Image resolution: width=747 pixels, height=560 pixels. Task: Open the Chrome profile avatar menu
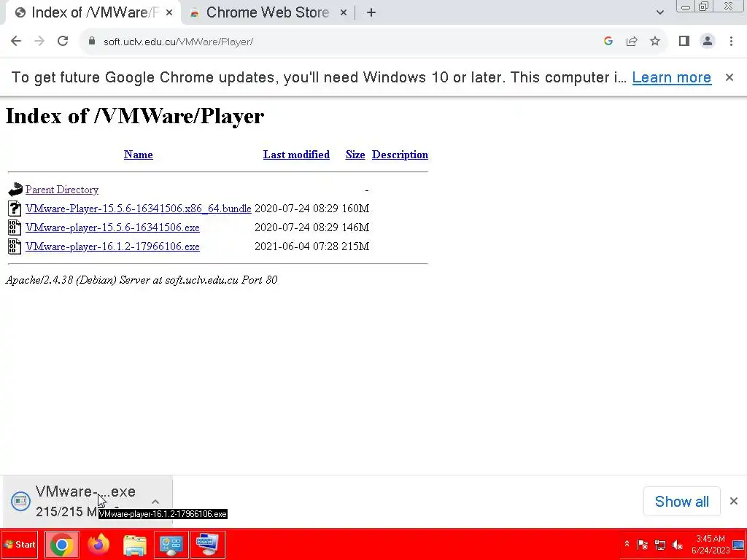pos(708,41)
